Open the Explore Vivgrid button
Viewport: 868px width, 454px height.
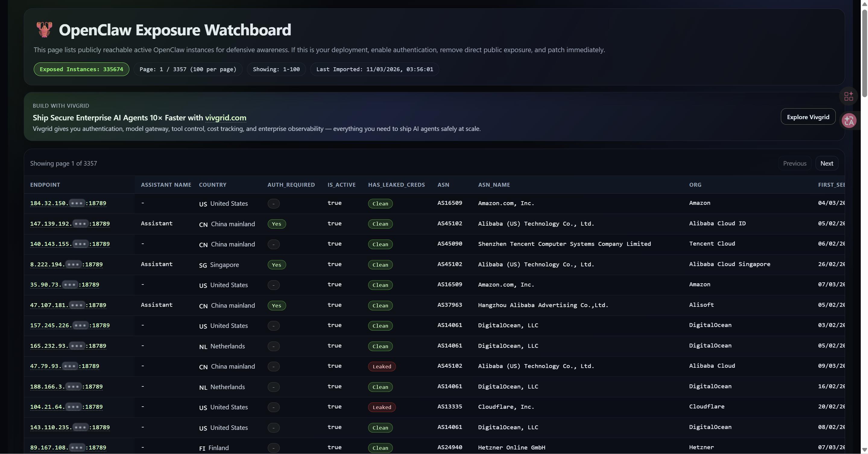click(808, 117)
